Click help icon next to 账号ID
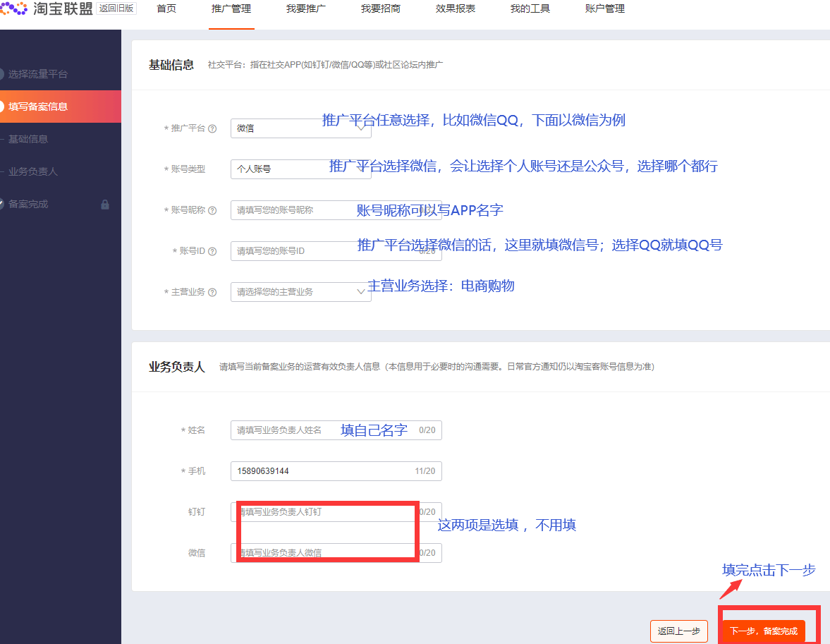The width and height of the screenshot is (830, 644). [x=212, y=251]
